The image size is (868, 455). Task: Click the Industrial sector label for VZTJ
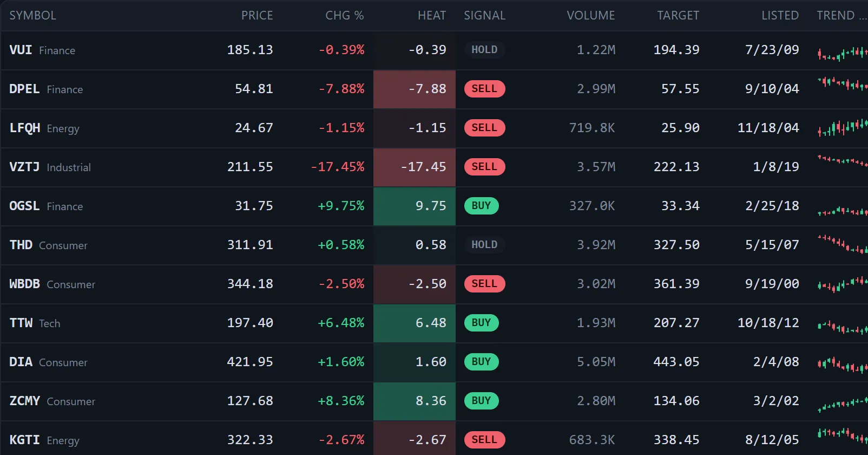pos(69,167)
